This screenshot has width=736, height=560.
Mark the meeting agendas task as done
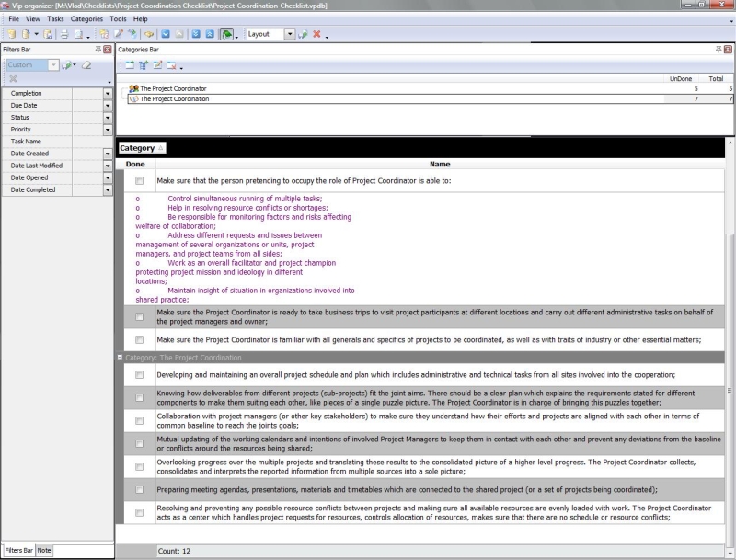140,489
